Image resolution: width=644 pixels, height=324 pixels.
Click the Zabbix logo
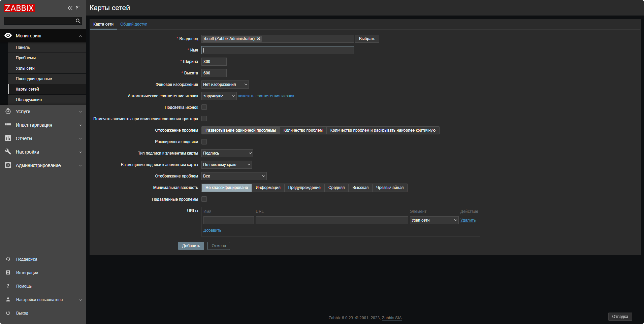click(20, 8)
